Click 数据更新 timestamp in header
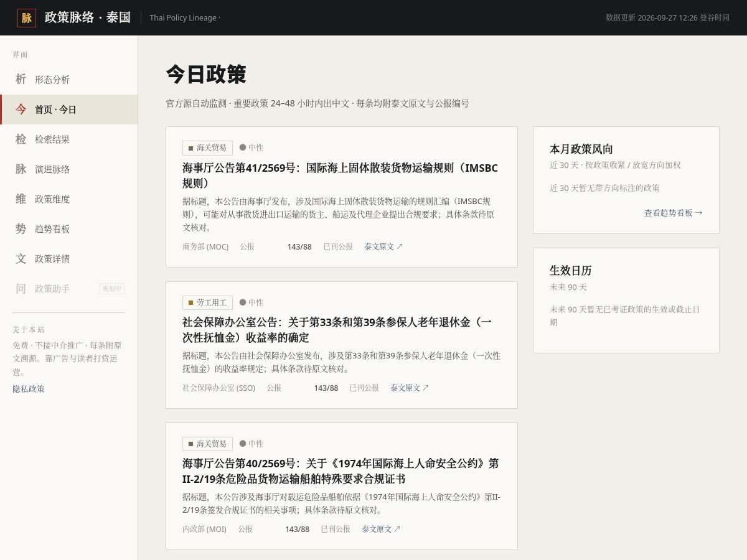 (x=667, y=17)
